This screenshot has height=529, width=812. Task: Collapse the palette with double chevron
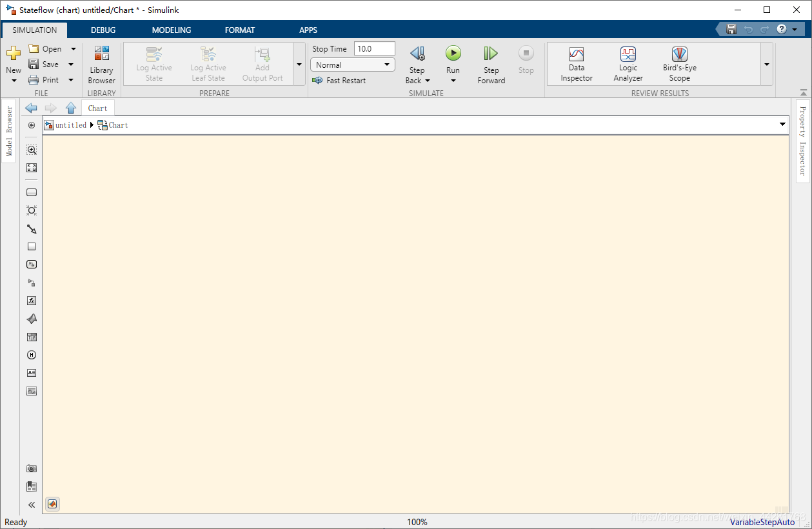32,505
